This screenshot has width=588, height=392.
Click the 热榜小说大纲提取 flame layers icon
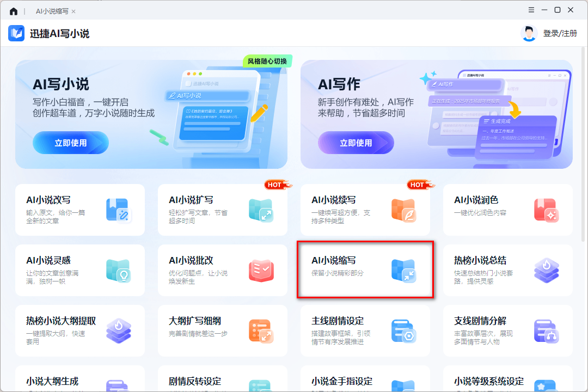click(119, 331)
